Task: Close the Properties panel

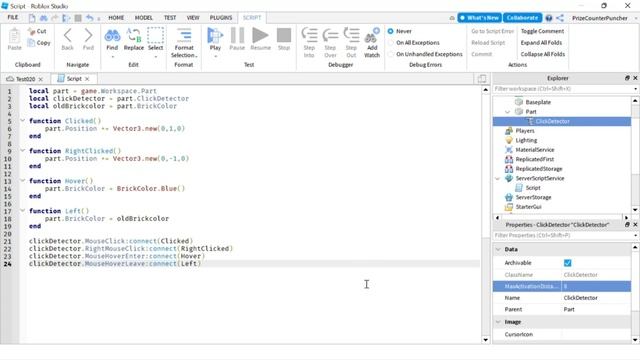Action: (635, 224)
